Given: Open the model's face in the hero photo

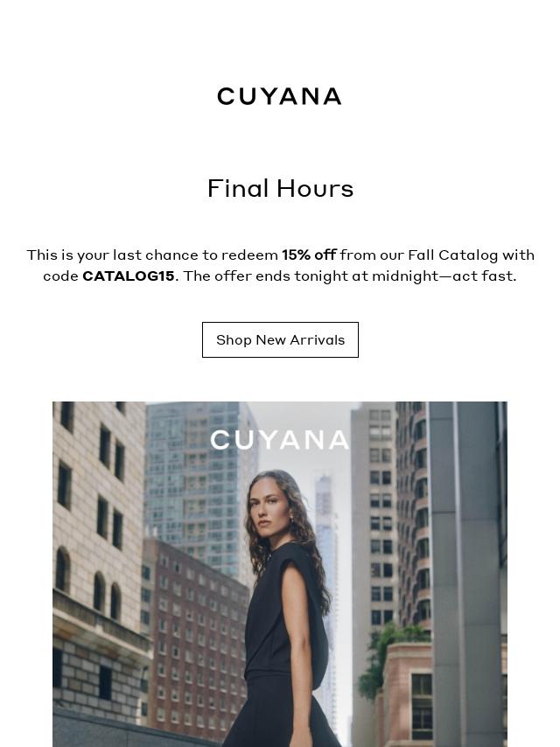Looking at the screenshot, I should coord(269,509).
